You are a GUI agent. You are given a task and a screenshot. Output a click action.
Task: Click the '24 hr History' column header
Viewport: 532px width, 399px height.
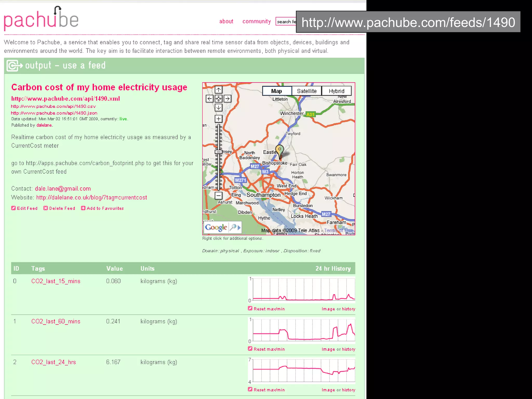[333, 269]
